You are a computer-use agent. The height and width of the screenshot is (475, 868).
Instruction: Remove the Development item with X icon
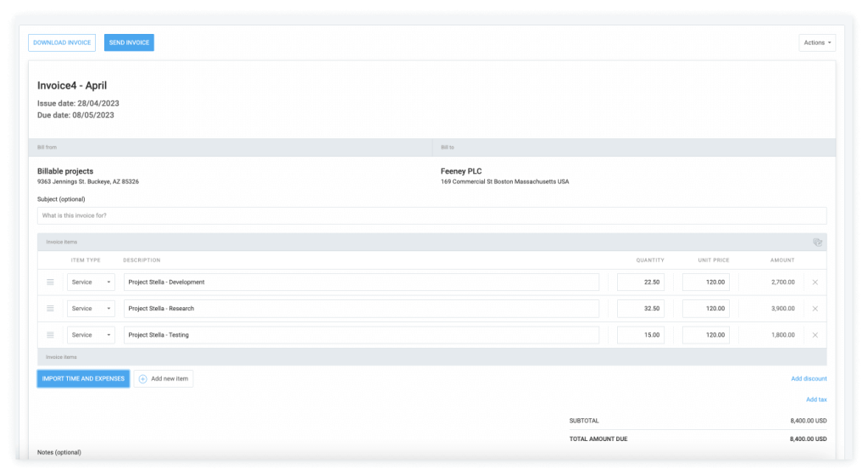[815, 282]
